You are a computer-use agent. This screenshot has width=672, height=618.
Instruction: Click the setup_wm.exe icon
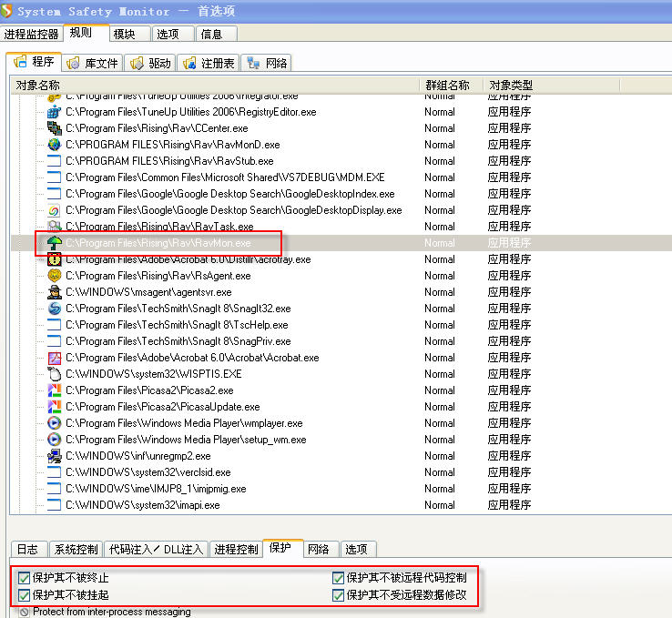point(54,440)
